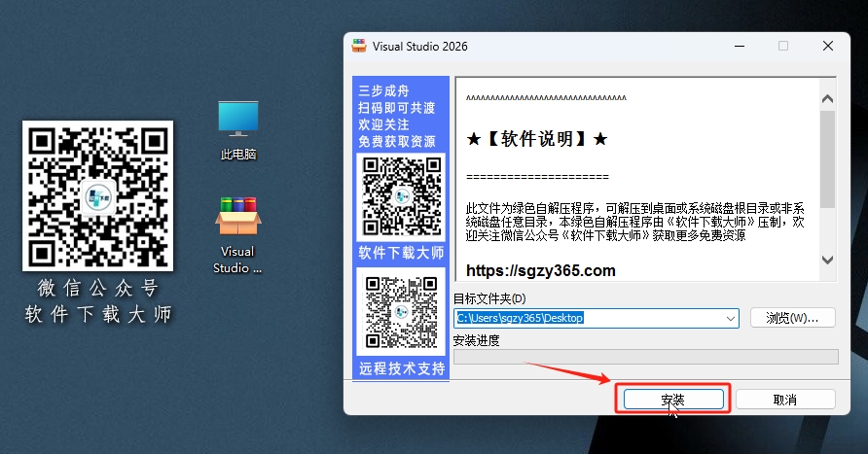Click the 三步成舟 banner text
Screen dimensions: 868x454
383,90
